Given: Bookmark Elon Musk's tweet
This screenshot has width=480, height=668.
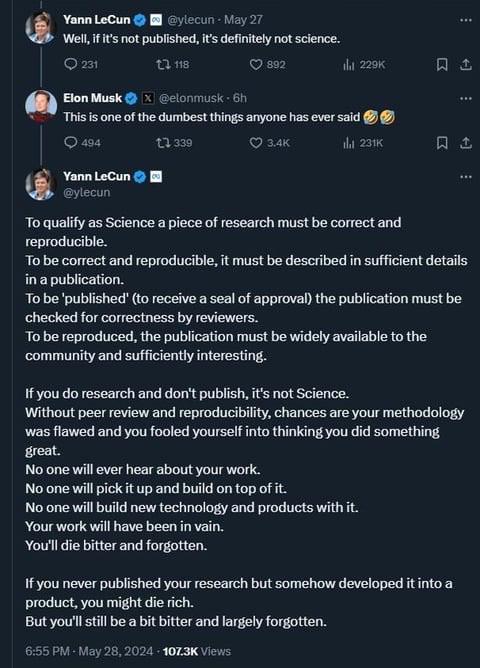Looking at the screenshot, I should pyautogui.click(x=442, y=143).
